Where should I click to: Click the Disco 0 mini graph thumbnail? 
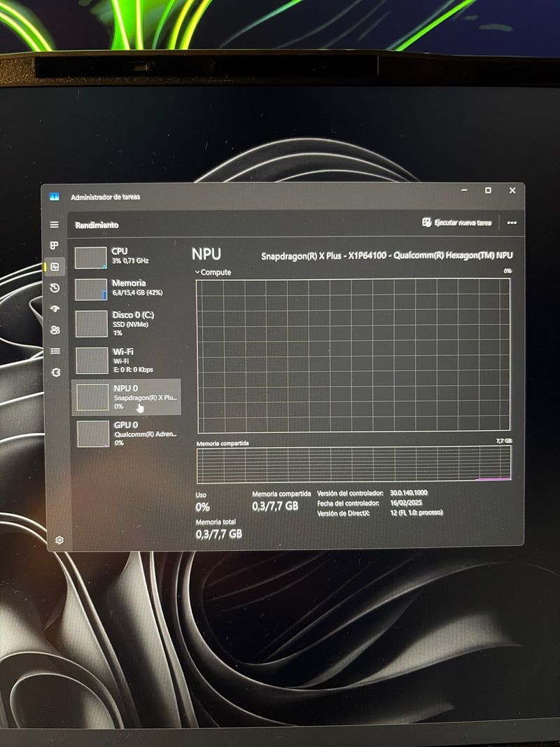coord(92,323)
